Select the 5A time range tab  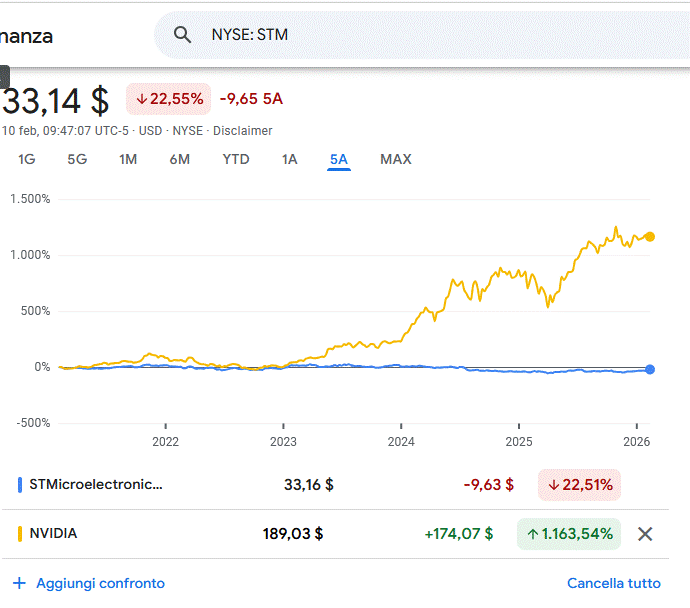(x=339, y=159)
